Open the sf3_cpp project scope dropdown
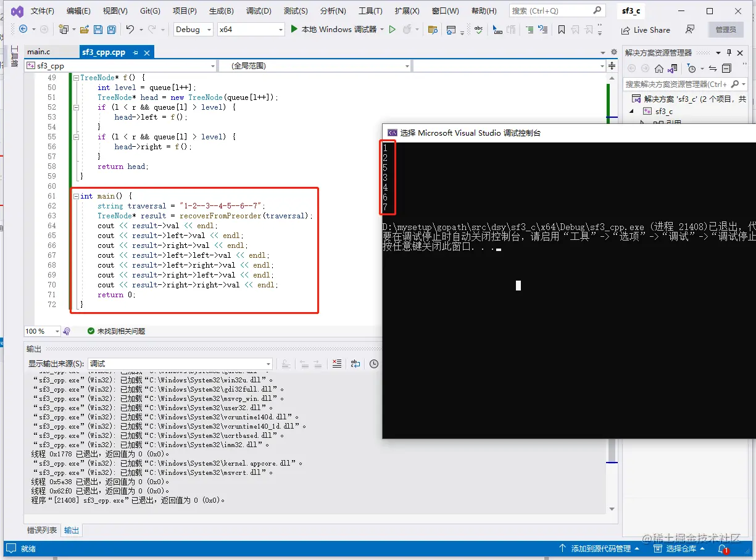 [x=121, y=66]
